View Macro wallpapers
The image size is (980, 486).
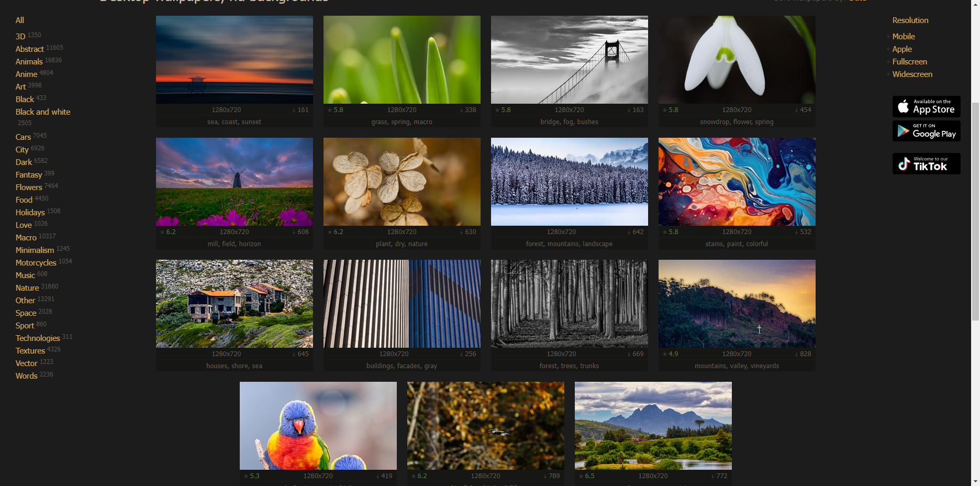click(x=26, y=238)
